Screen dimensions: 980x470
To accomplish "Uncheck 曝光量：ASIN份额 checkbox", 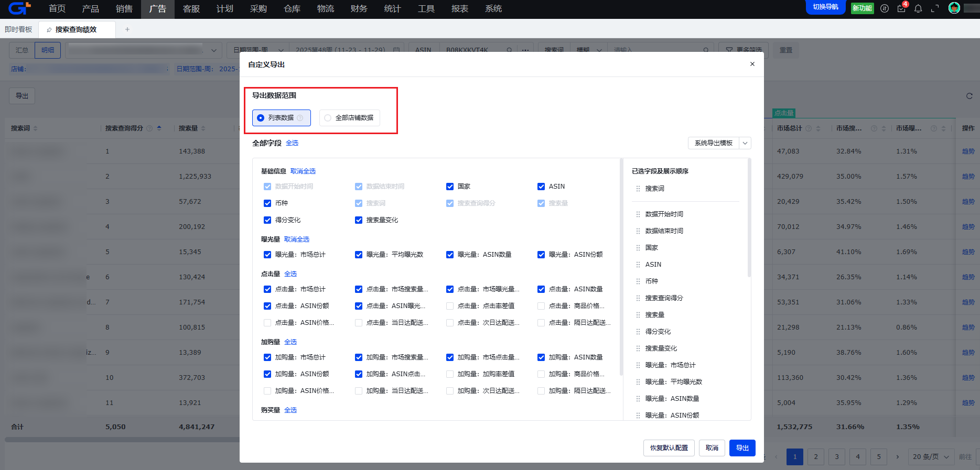I will click(x=541, y=255).
